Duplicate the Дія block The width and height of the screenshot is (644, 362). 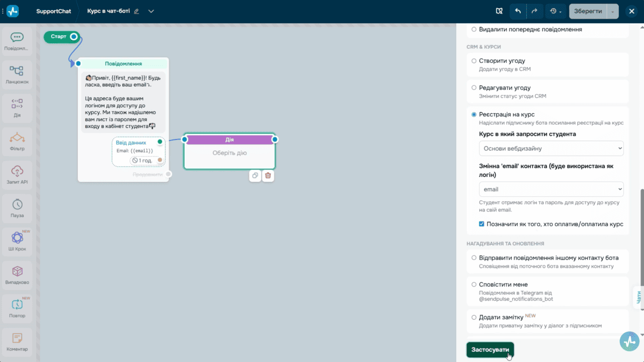pos(255,176)
